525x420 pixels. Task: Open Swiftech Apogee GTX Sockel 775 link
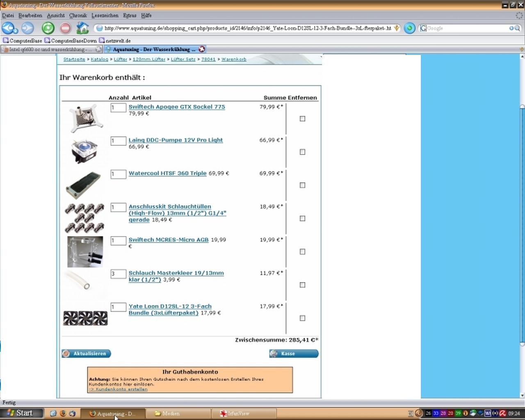(x=177, y=107)
